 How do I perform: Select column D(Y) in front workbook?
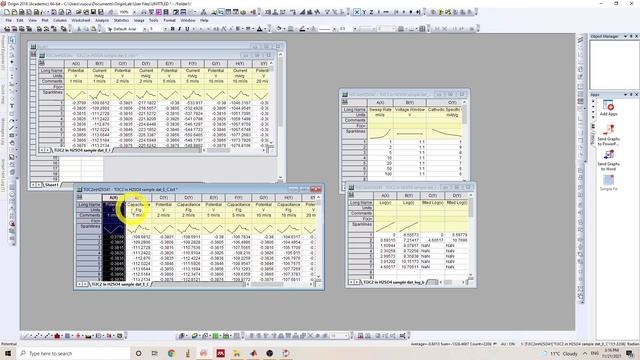[188, 198]
